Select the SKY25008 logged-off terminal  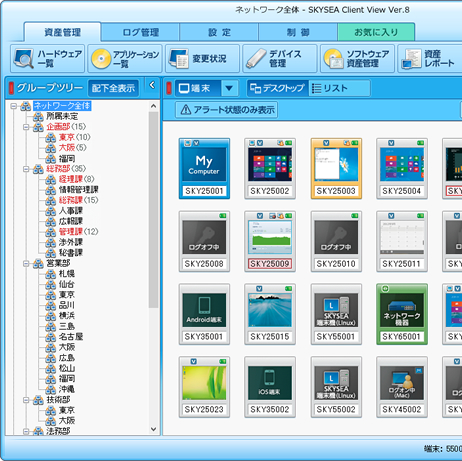click(x=204, y=241)
